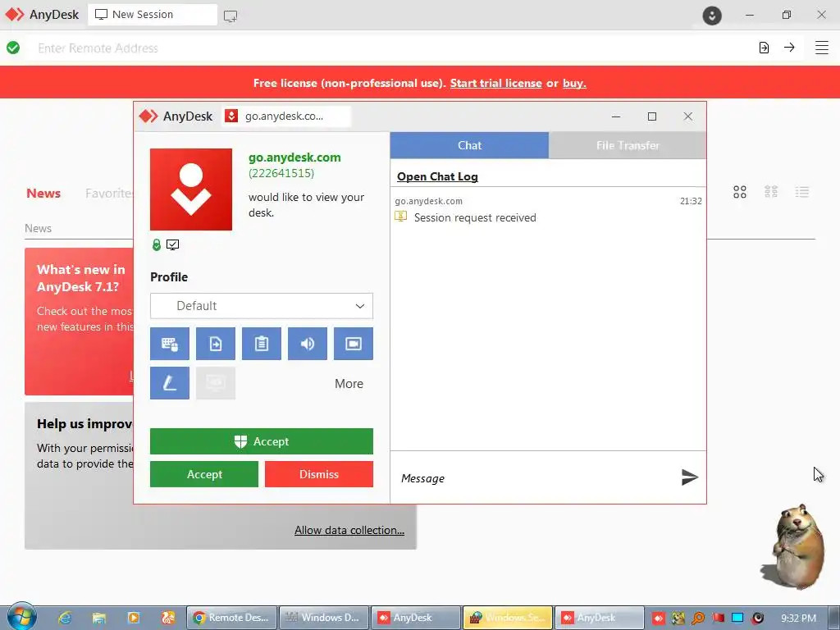840x630 pixels.
Task: Open Chat Log link
Action: click(x=437, y=177)
